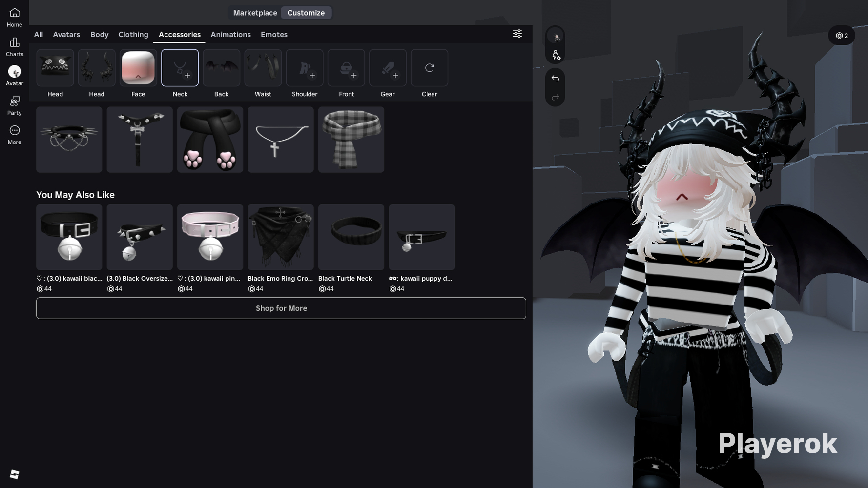Click the filter settings sliders icon

pyautogui.click(x=517, y=34)
